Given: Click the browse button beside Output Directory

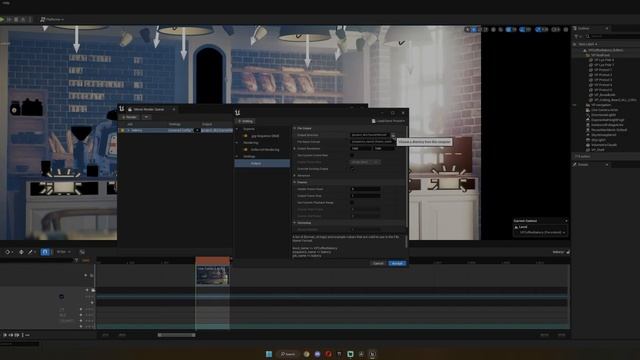Looking at the screenshot, I should click(393, 135).
